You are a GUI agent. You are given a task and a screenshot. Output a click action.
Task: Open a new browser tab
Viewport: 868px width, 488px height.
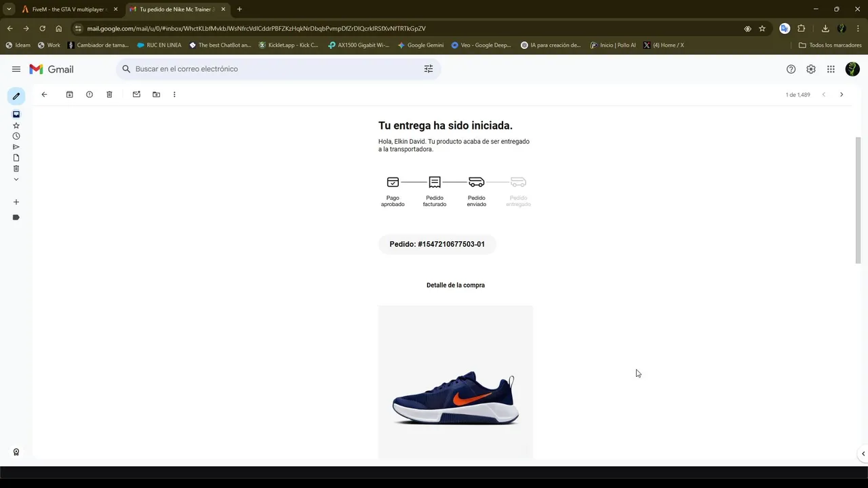tap(239, 9)
